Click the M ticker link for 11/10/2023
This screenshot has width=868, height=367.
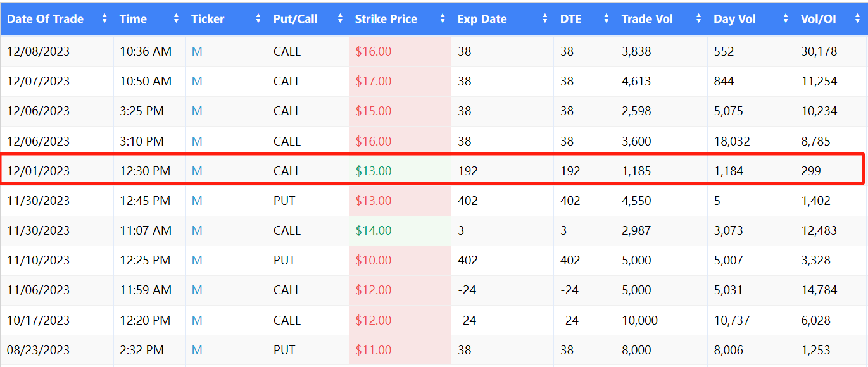click(197, 260)
